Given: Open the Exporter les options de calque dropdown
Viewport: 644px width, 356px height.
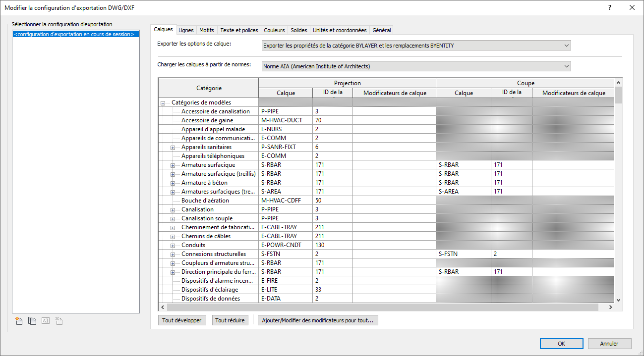Looking at the screenshot, I should point(416,46).
